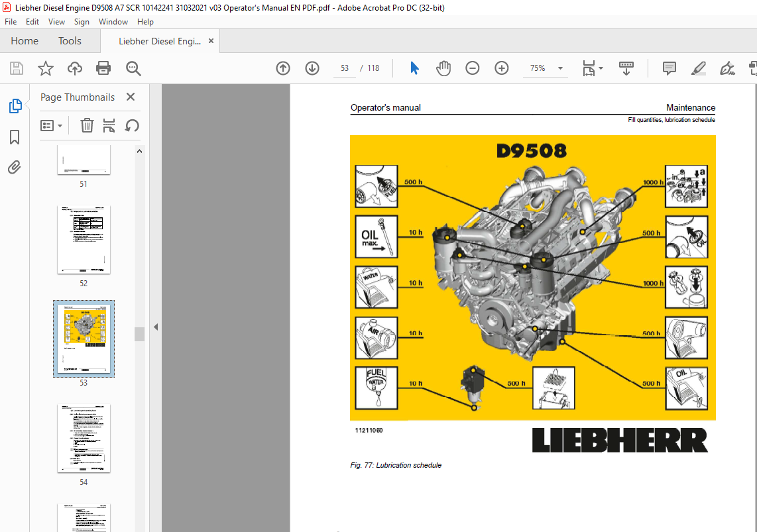Screen dimensions: 757x532
Task: Select the Liebher Diesel Engi document tab
Action: coord(160,41)
